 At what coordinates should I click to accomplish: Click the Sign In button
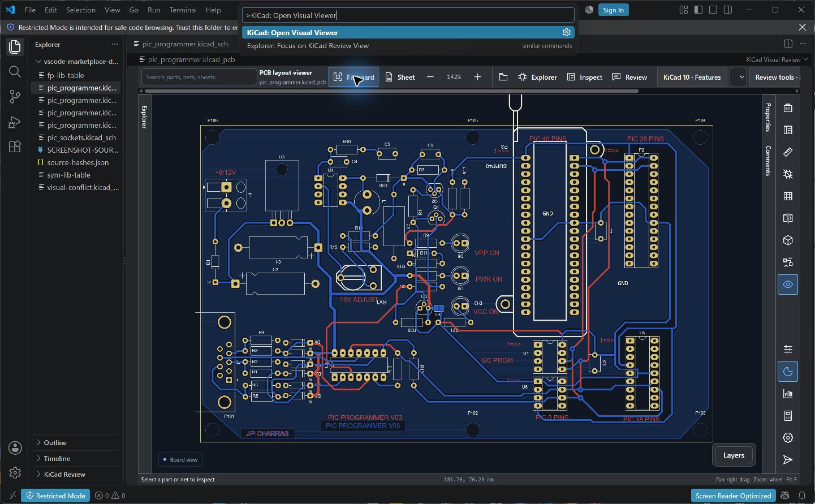coord(613,10)
